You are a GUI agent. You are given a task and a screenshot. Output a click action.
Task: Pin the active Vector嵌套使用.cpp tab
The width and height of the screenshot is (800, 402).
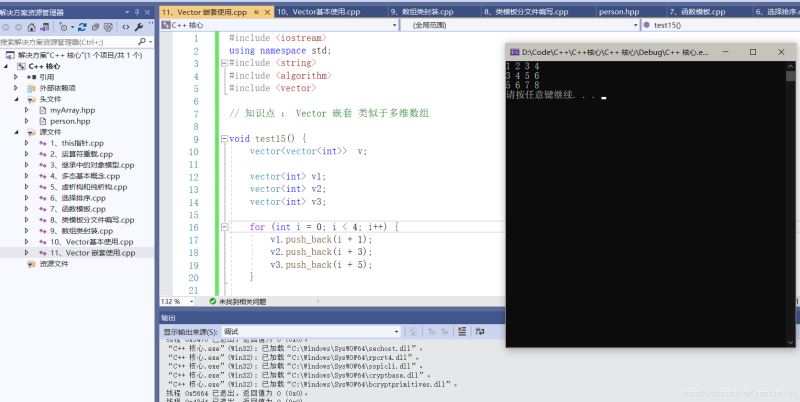257,12
